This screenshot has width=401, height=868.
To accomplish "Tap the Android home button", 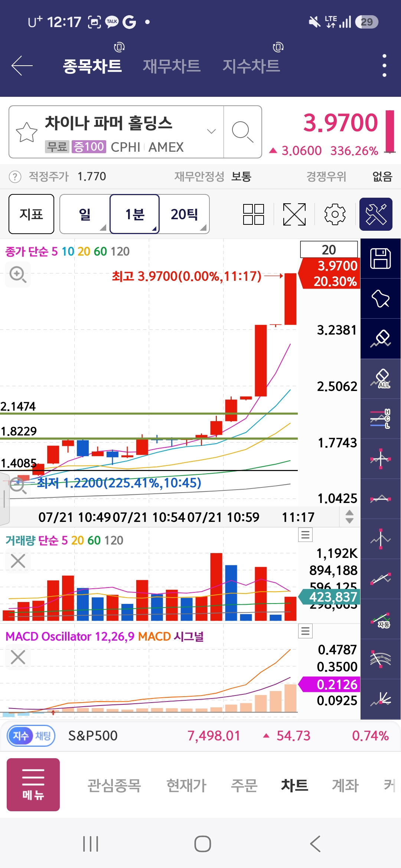I will [202, 844].
